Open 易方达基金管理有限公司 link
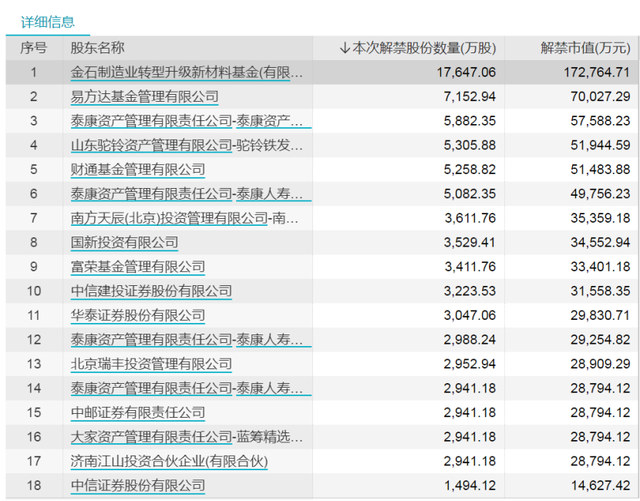 tap(144, 97)
